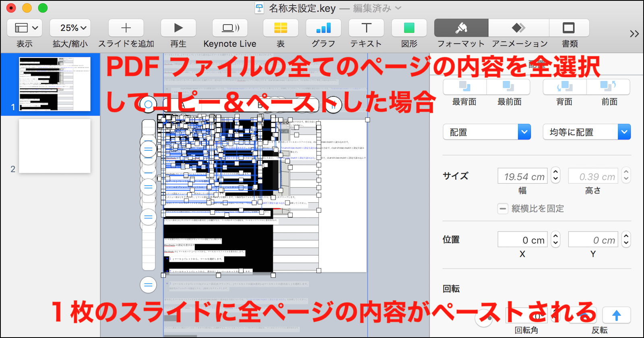The width and height of the screenshot is (644, 338).
Task: Select slide 1 thumbnail in the navigator
Action: point(55,84)
